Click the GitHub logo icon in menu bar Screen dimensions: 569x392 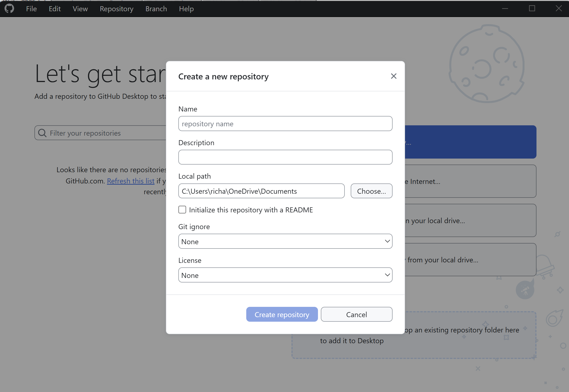click(9, 9)
